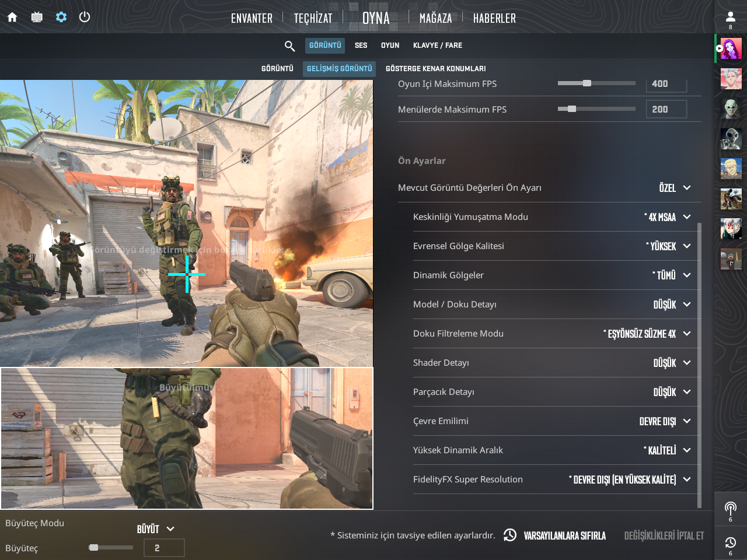Open the KLAVYE / FARE tab

(438, 45)
